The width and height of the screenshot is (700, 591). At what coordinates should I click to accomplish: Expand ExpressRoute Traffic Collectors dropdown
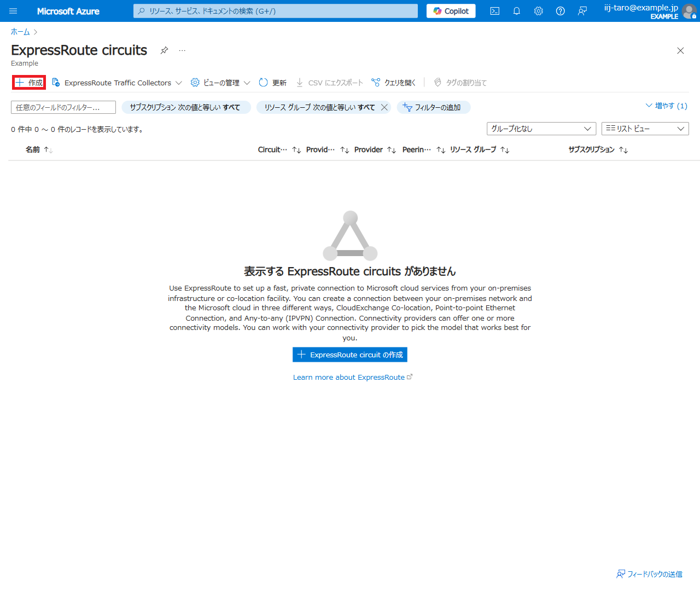pos(116,83)
